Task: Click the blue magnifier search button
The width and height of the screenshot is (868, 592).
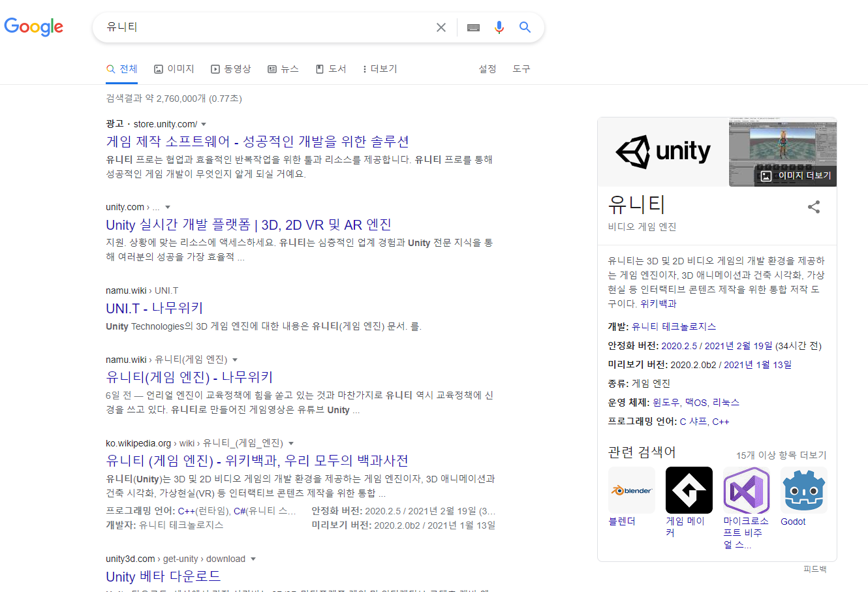Action: tap(525, 27)
